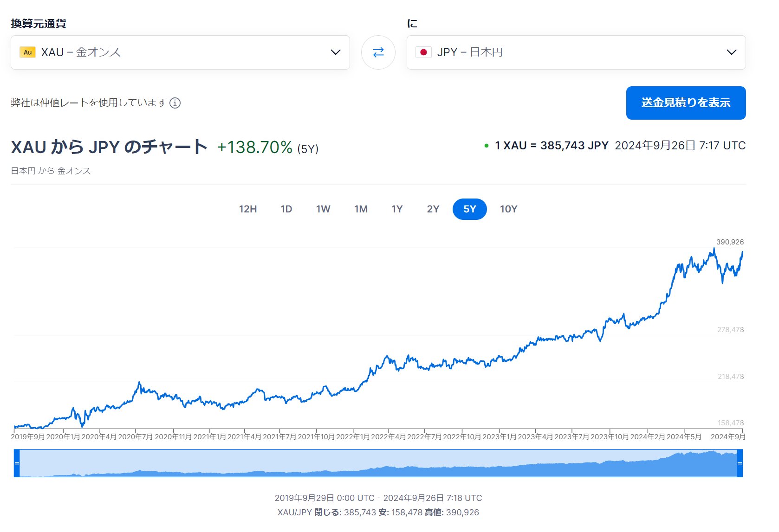
Task: Click the left range slider handle
Action: point(17,463)
